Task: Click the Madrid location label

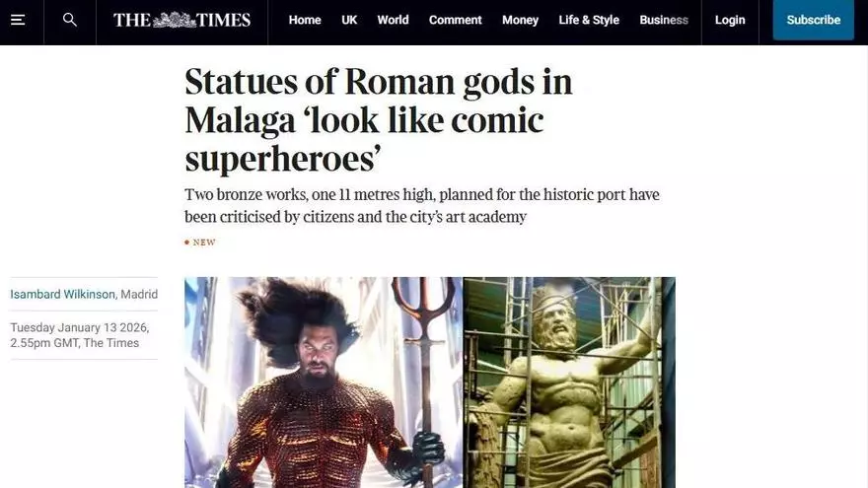Action: 139,295
